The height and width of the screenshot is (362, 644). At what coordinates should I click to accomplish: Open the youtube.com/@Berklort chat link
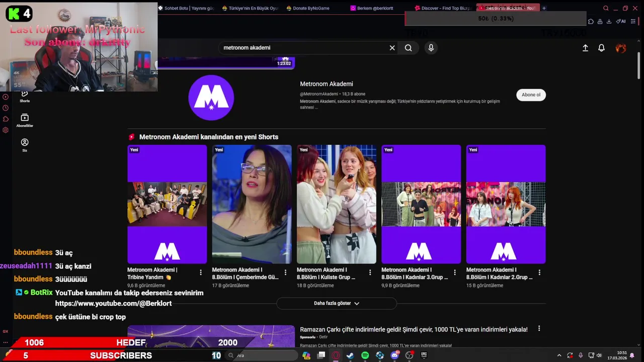[113, 304]
